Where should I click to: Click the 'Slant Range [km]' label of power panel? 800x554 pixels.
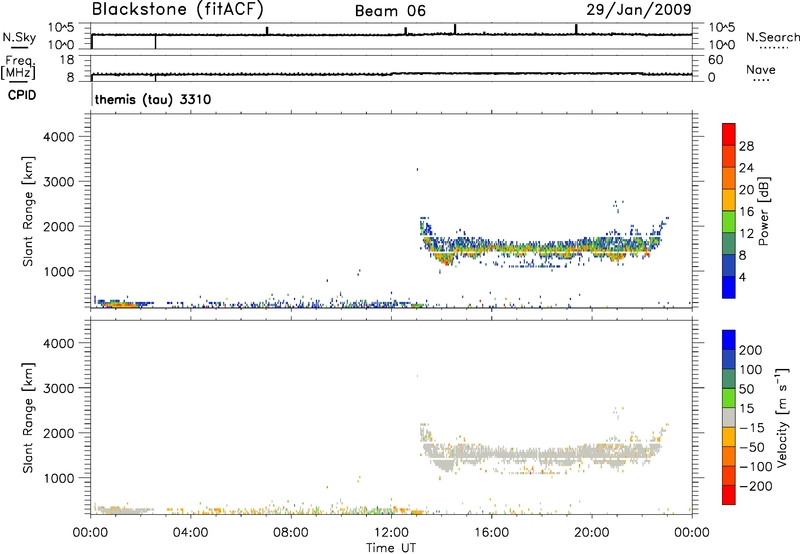point(28,211)
